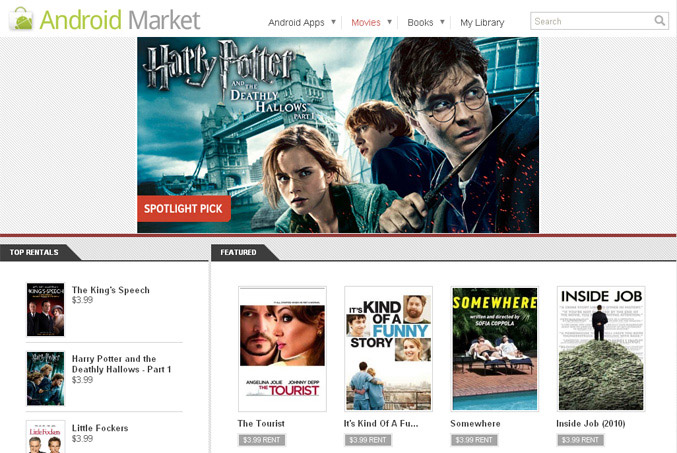Open Little Fockers poster thumbnail
Viewport: 677px width, 453px height.
coord(45,437)
